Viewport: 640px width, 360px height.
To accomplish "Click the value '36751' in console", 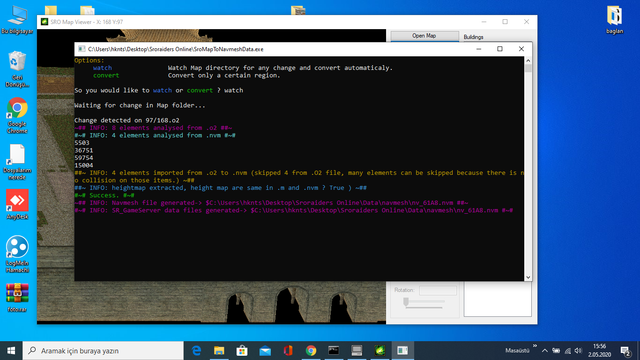I will point(84,150).
